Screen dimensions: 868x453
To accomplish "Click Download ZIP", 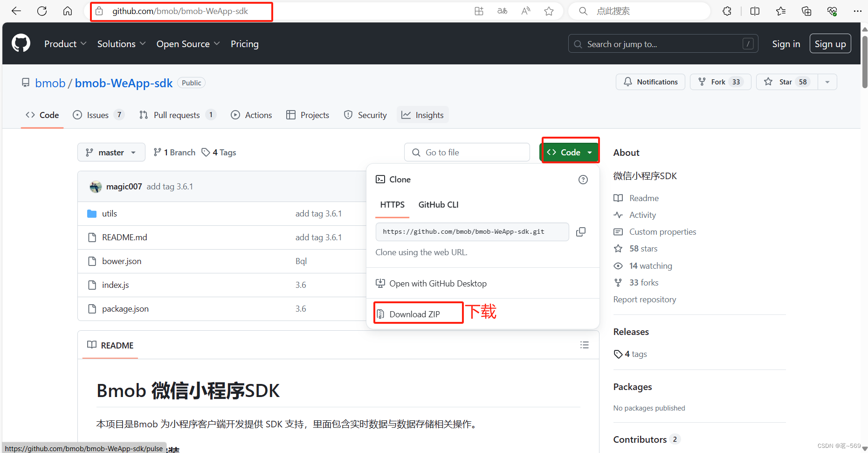I will pos(414,314).
